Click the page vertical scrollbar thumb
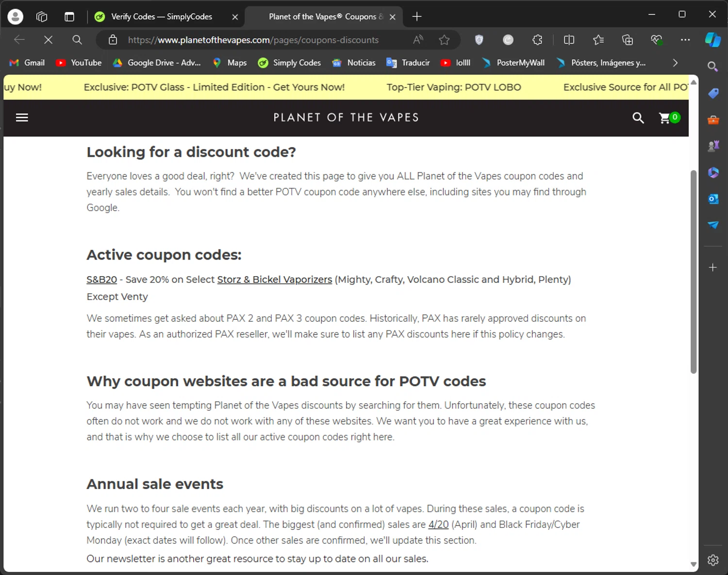The width and height of the screenshot is (728, 575). coord(694,272)
